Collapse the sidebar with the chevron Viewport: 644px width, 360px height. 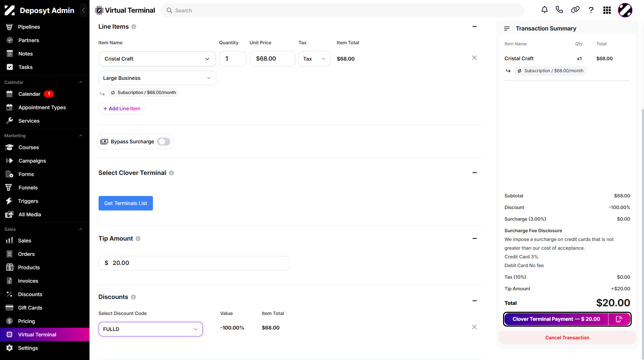click(83, 10)
